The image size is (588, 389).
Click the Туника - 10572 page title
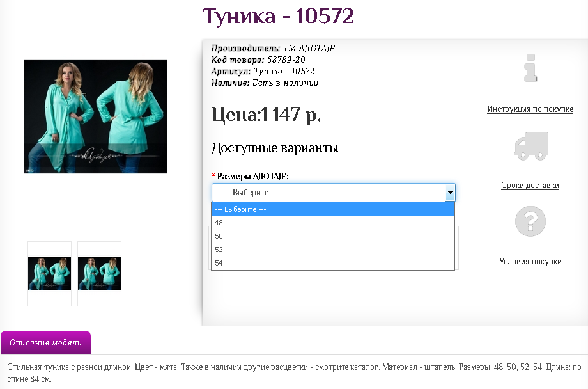pos(278,16)
